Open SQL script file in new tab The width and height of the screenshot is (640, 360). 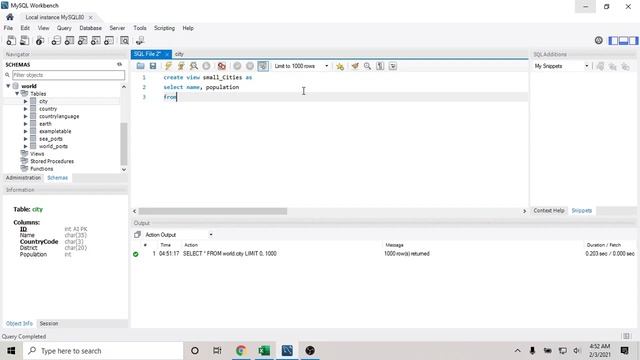[x=24, y=40]
